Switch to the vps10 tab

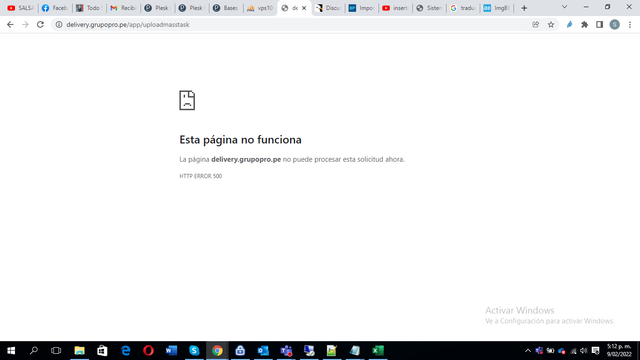260,8
